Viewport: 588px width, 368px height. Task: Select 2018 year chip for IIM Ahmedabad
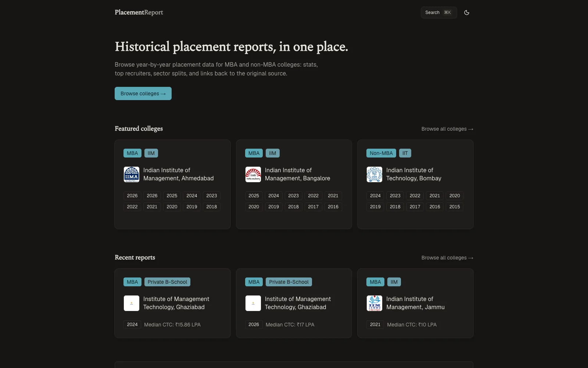[x=212, y=207]
